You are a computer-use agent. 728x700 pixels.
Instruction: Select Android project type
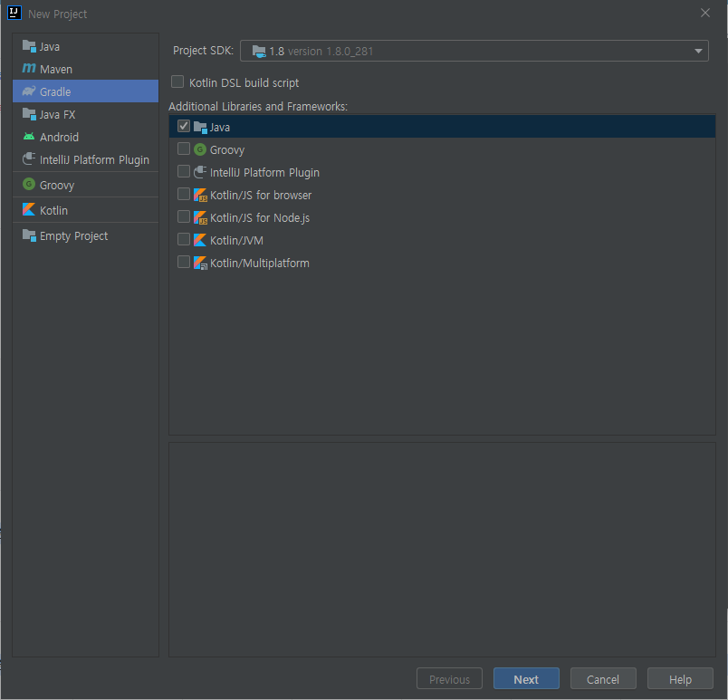click(x=85, y=137)
